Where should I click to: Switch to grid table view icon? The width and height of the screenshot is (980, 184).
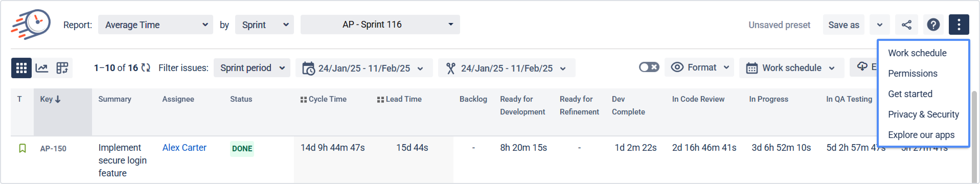click(x=21, y=68)
